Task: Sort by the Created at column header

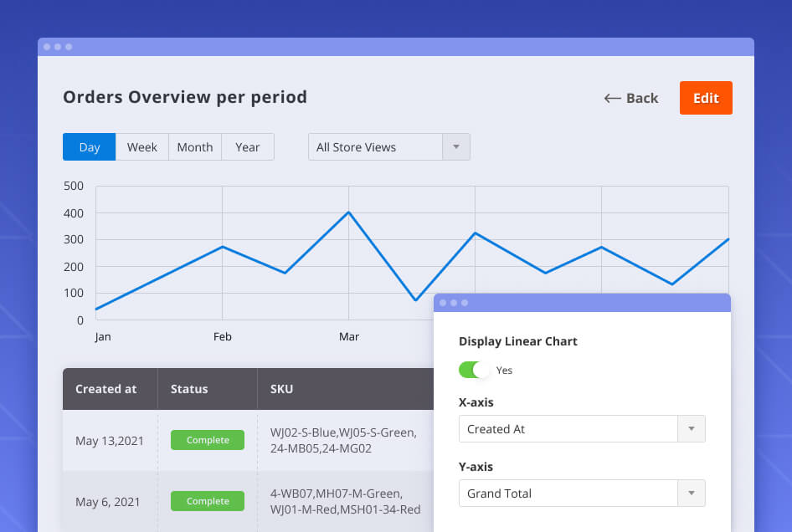Action: [106, 389]
